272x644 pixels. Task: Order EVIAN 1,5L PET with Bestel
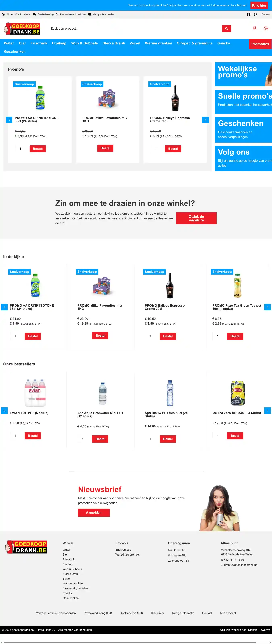[x=33, y=436]
